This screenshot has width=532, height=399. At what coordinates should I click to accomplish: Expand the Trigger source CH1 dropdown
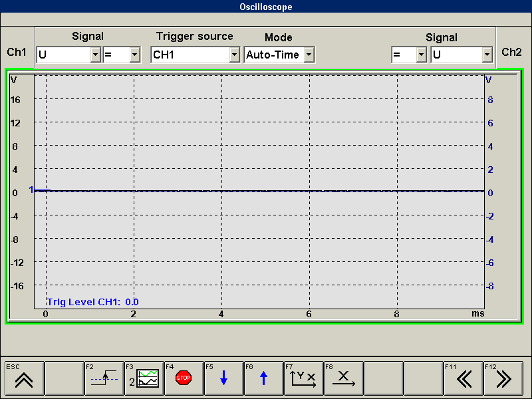tap(234, 55)
